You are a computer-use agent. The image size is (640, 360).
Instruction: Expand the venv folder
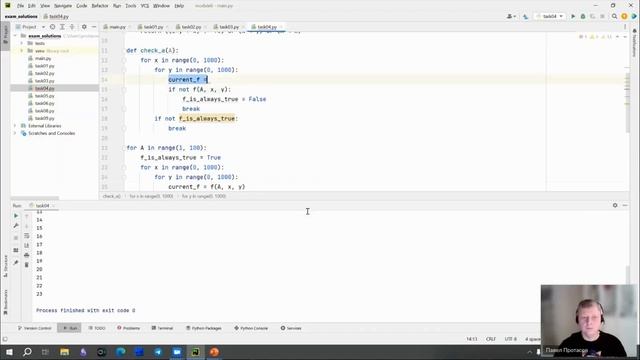22,51
